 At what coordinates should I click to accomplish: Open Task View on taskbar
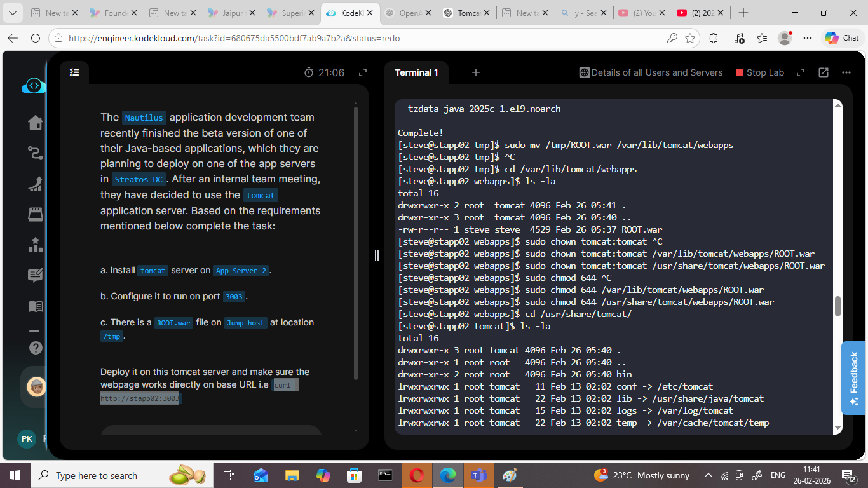pyautogui.click(x=229, y=475)
